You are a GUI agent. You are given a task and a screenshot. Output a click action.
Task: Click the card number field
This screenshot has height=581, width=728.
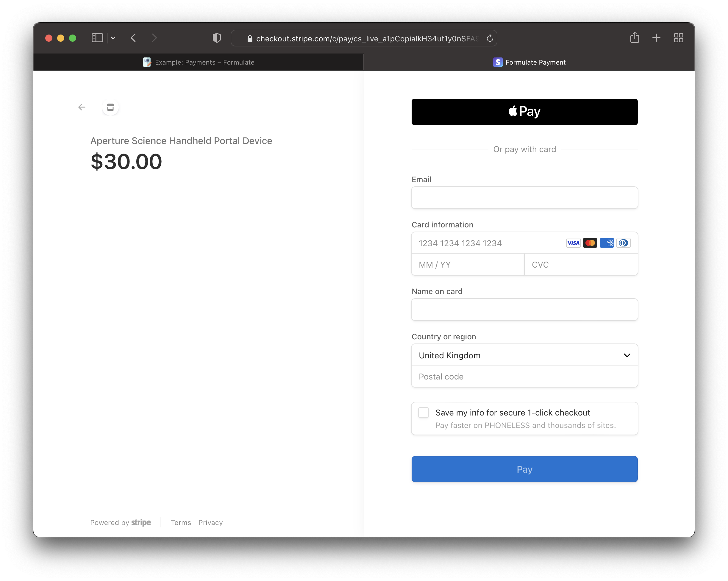(x=486, y=243)
